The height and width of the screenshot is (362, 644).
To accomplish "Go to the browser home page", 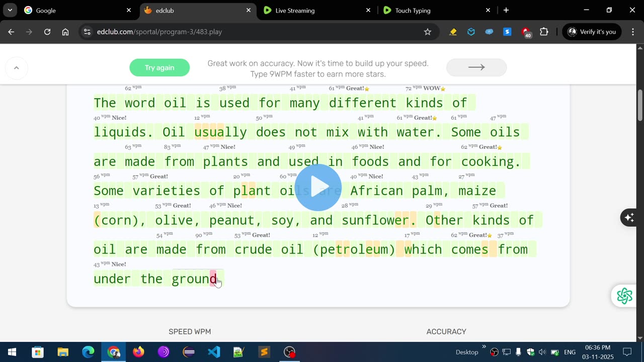I will click(x=65, y=32).
